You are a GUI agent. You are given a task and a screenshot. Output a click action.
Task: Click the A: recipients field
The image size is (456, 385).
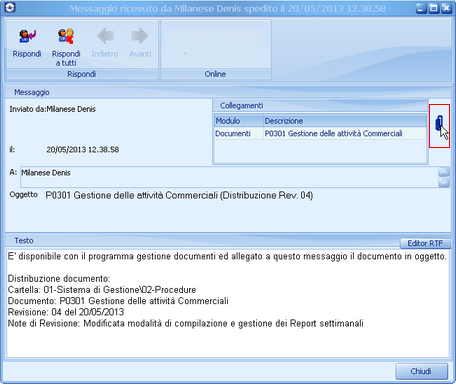pos(229,177)
